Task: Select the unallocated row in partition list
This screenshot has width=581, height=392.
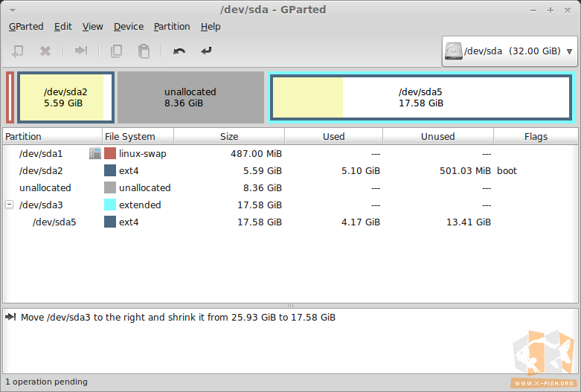Action: pyautogui.click(x=290, y=187)
